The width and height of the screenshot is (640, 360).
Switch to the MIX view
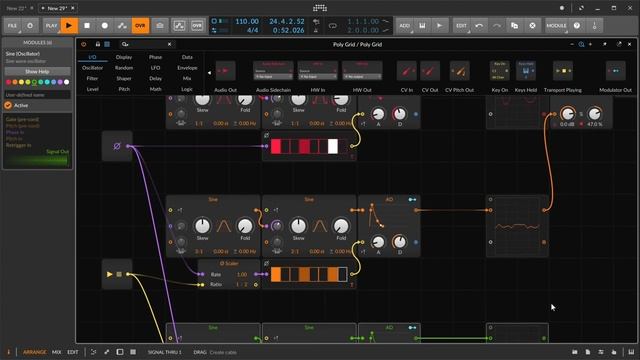click(x=57, y=352)
